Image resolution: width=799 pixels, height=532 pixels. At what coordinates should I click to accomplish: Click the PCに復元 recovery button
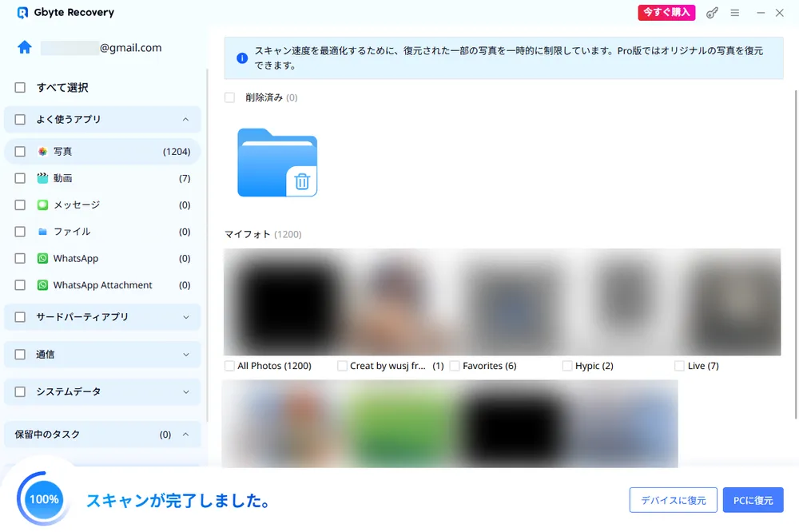[753, 499]
